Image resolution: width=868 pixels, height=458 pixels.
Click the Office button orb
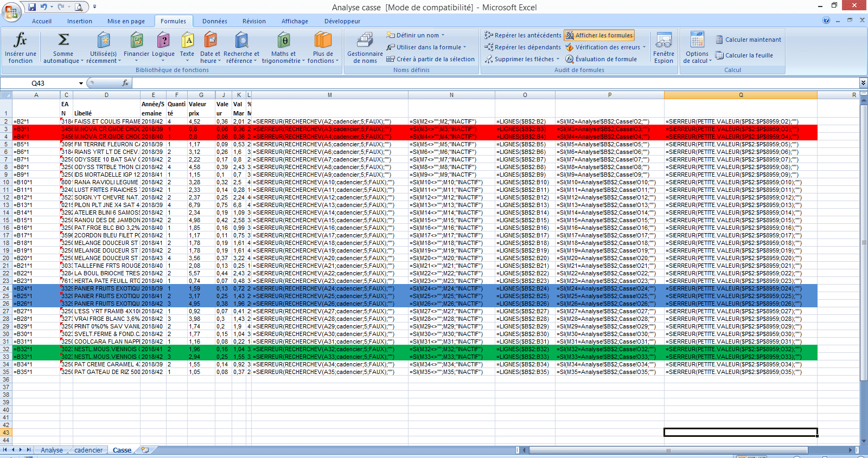point(11,11)
